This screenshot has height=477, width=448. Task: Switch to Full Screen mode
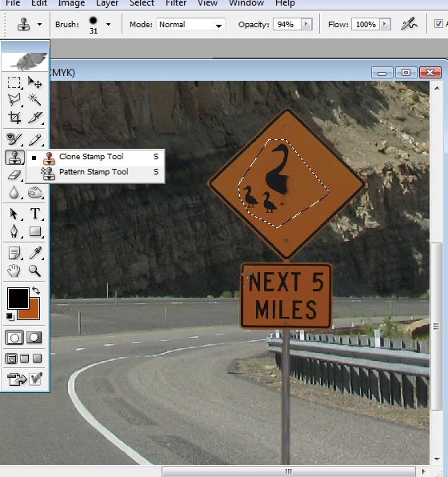[37, 359]
